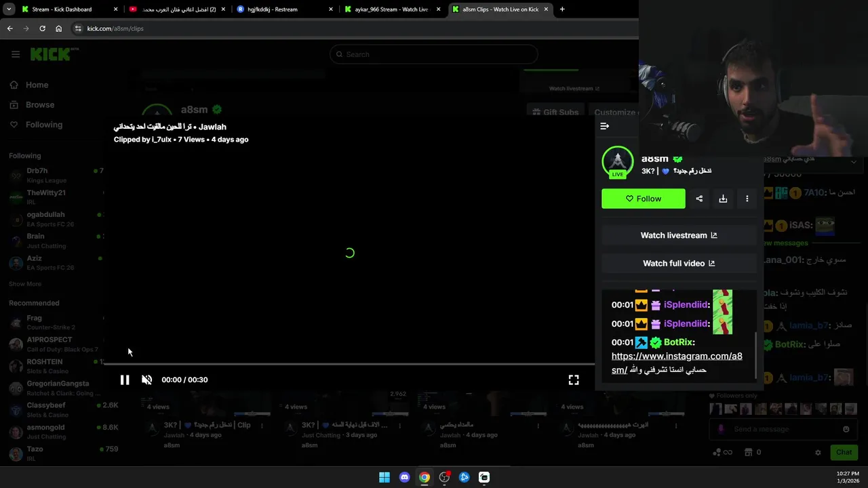The width and height of the screenshot is (868, 488).
Task: Click the green Chat send button
Action: (x=844, y=452)
